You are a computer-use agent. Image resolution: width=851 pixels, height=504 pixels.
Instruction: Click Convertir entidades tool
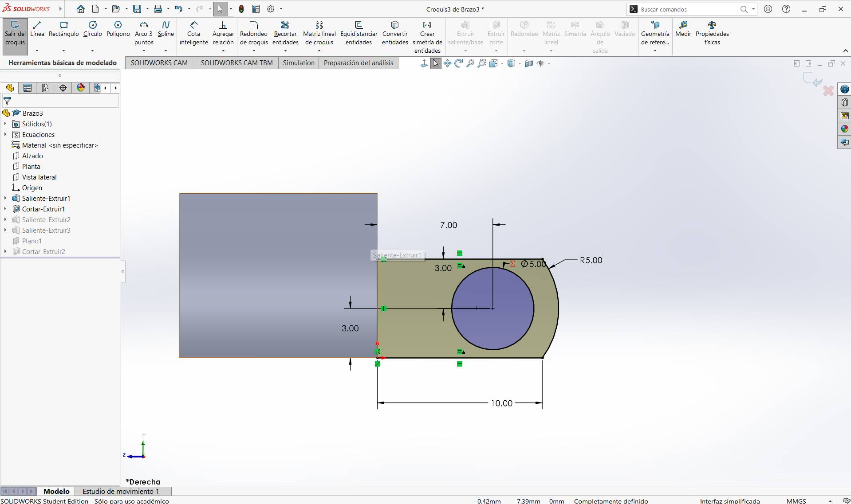pos(395,33)
